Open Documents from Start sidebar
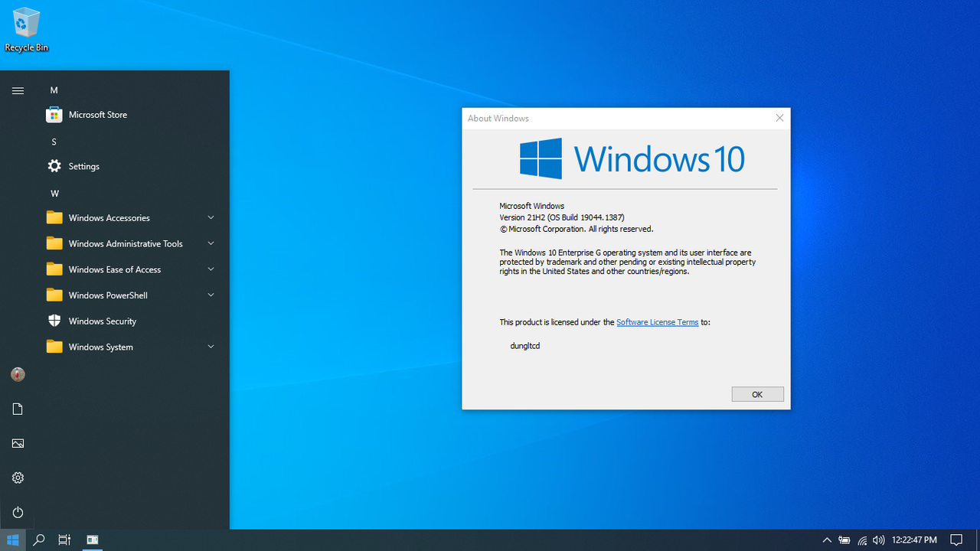Image resolution: width=980 pixels, height=551 pixels. click(x=18, y=409)
